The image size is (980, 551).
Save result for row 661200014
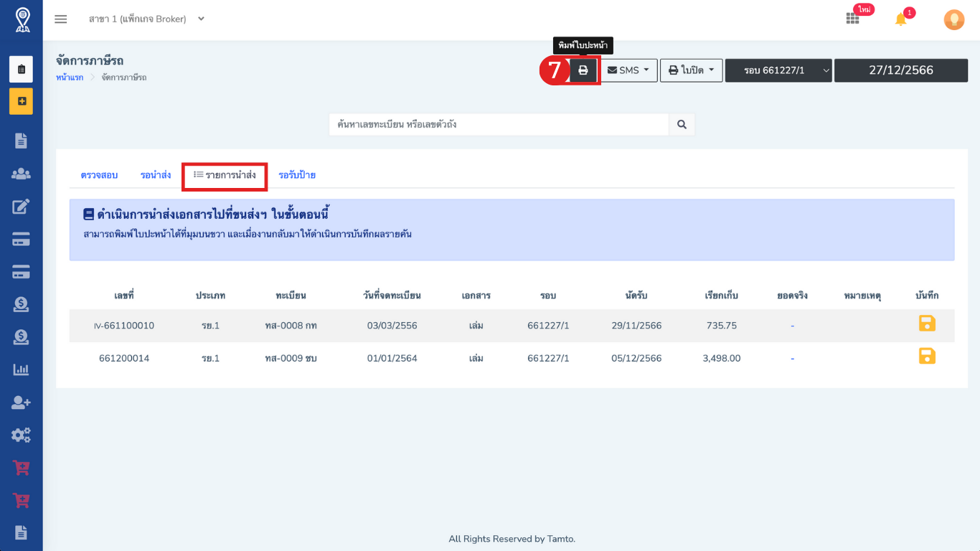pos(927,356)
